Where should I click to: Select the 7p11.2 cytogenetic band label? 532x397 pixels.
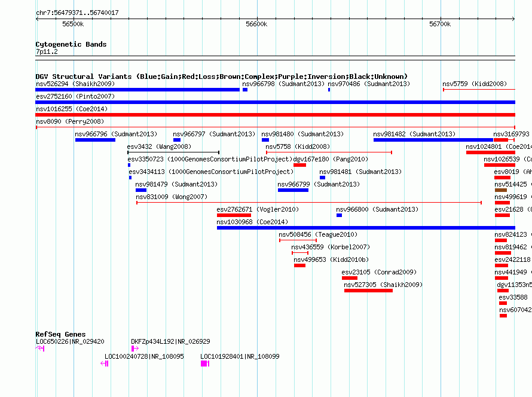click(x=47, y=51)
